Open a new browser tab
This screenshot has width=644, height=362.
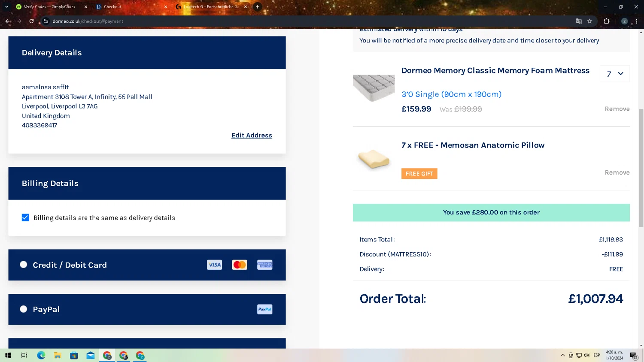tap(258, 7)
